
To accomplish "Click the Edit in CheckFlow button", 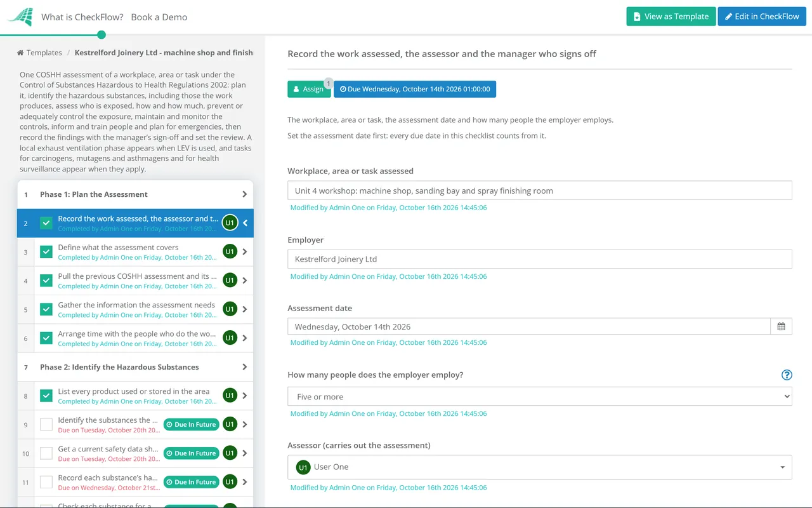I will (x=762, y=17).
